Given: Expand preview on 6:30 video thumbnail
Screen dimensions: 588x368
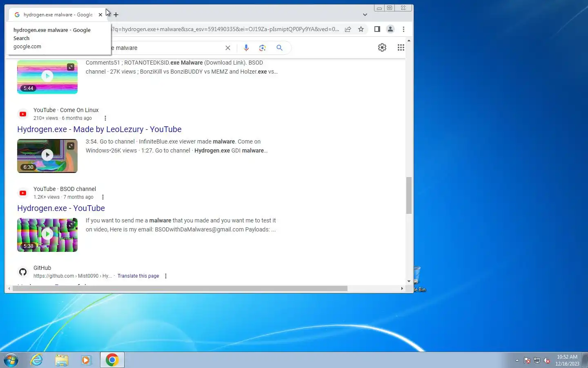Looking at the screenshot, I should (71, 146).
